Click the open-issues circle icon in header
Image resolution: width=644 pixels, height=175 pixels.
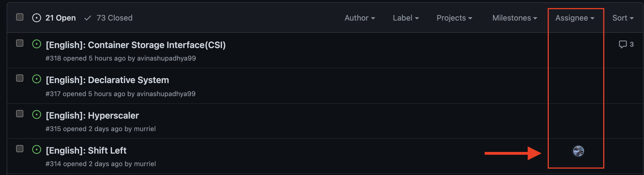click(x=37, y=18)
